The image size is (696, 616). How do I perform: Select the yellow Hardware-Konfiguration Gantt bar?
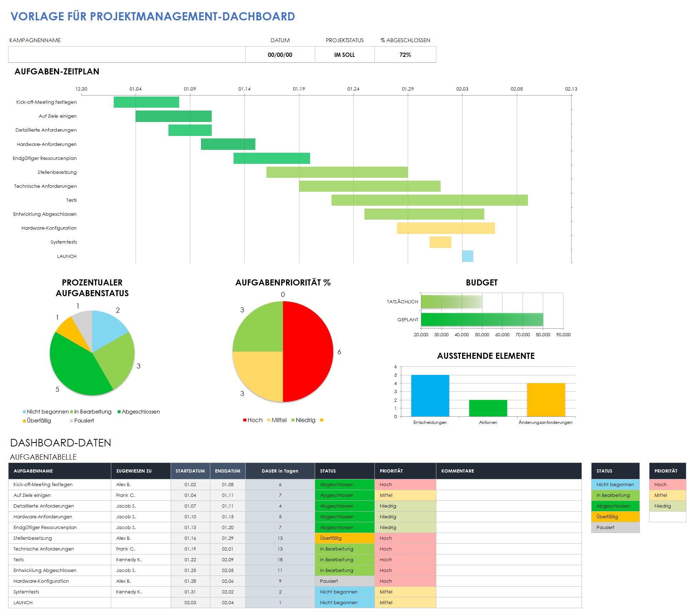[446, 228]
